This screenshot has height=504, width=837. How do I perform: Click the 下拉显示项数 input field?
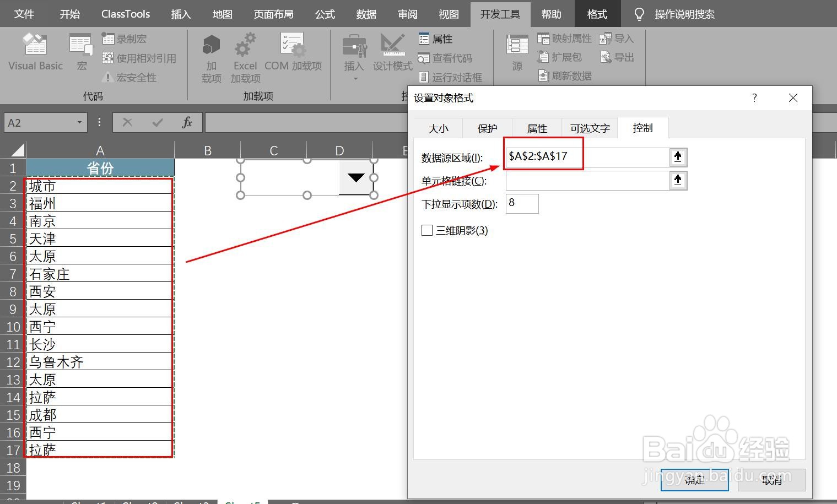click(x=522, y=203)
